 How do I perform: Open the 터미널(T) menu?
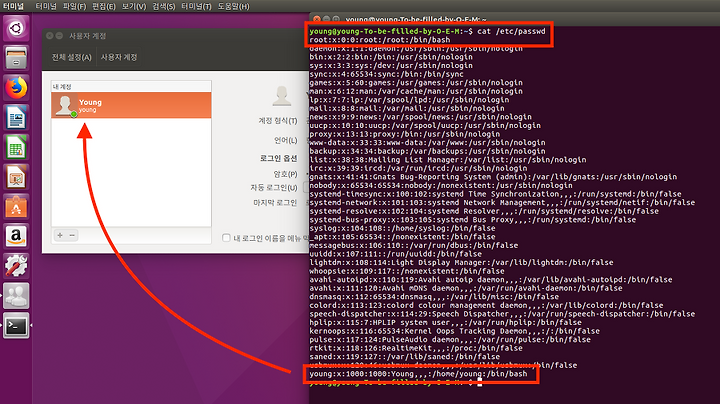point(196,6)
